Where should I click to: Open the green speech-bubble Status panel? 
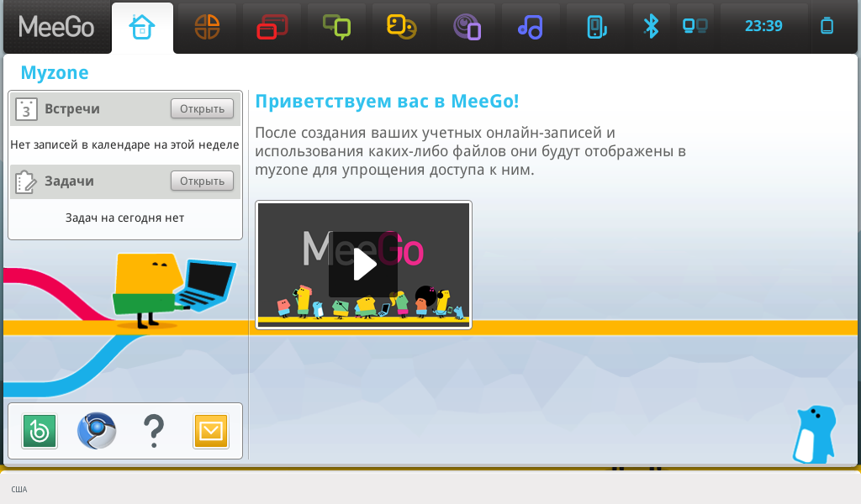(x=336, y=27)
